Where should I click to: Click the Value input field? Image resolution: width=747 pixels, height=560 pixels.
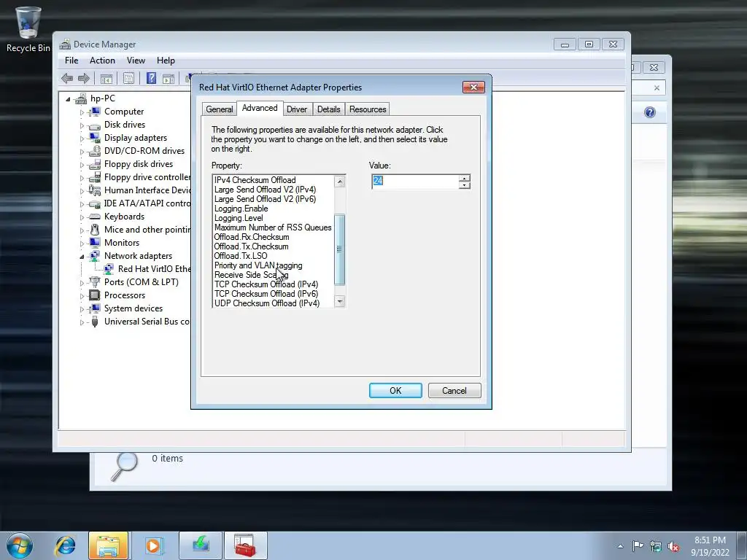coord(415,182)
